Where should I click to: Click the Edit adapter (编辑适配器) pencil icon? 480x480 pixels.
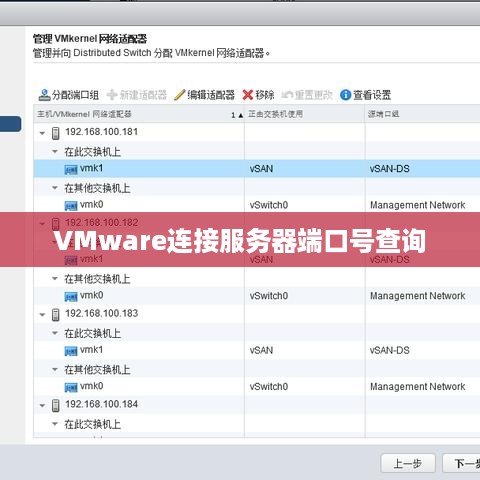pos(180,95)
